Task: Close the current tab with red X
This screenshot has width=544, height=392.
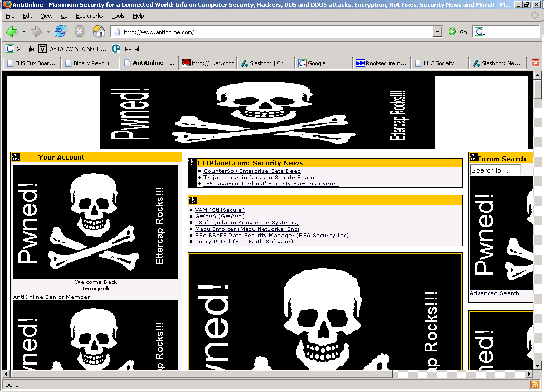Action: [536, 63]
